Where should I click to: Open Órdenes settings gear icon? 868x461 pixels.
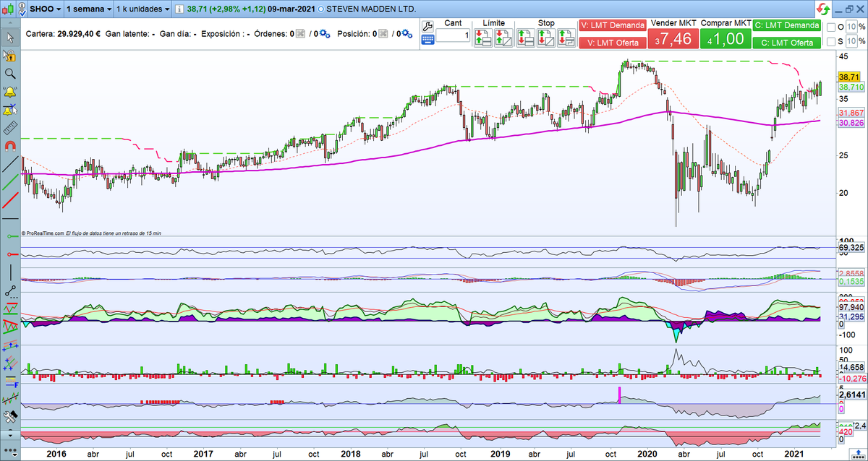[324, 34]
